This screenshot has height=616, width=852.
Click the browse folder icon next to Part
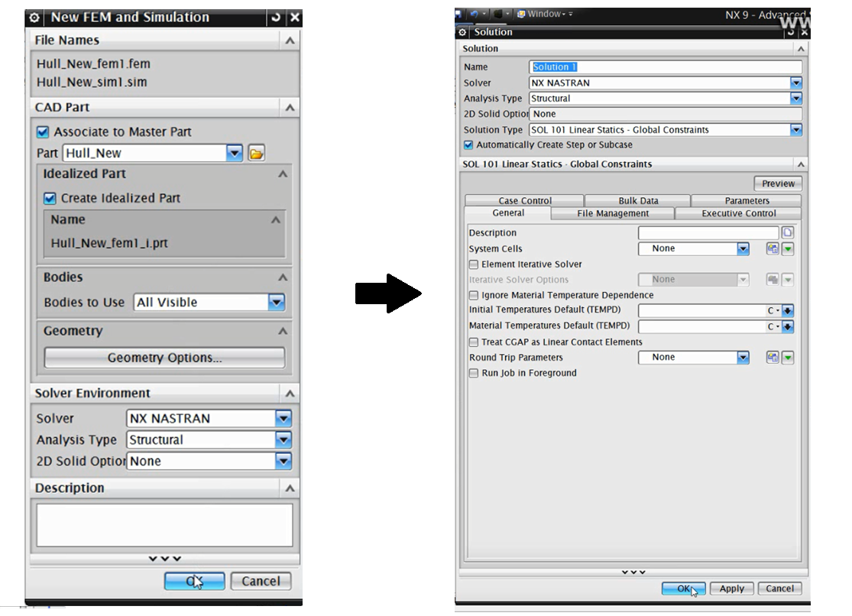pyautogui.click(x=257, y=154)
